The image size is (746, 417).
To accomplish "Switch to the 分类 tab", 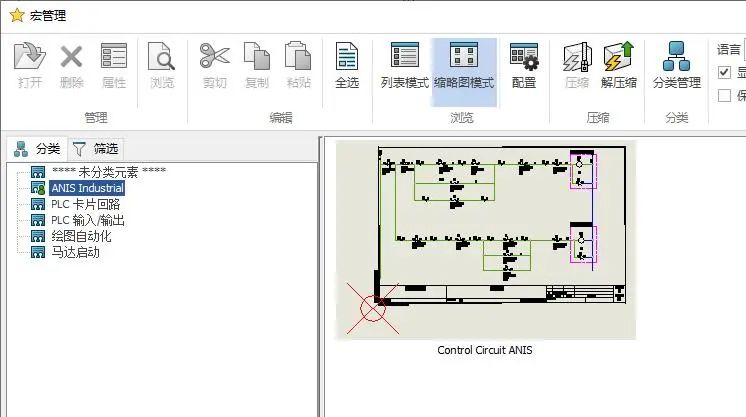I will pyautogui.click(x=37, y=149).
